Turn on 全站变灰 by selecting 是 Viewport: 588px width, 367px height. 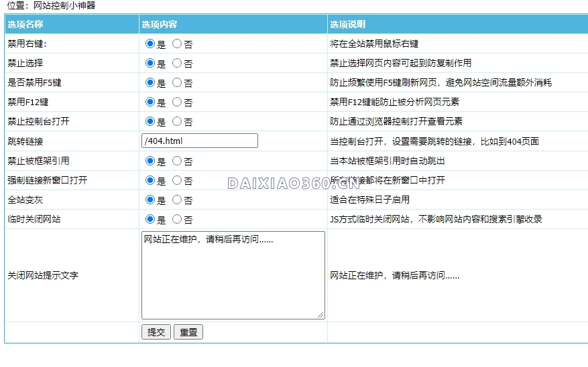(150, 200)
